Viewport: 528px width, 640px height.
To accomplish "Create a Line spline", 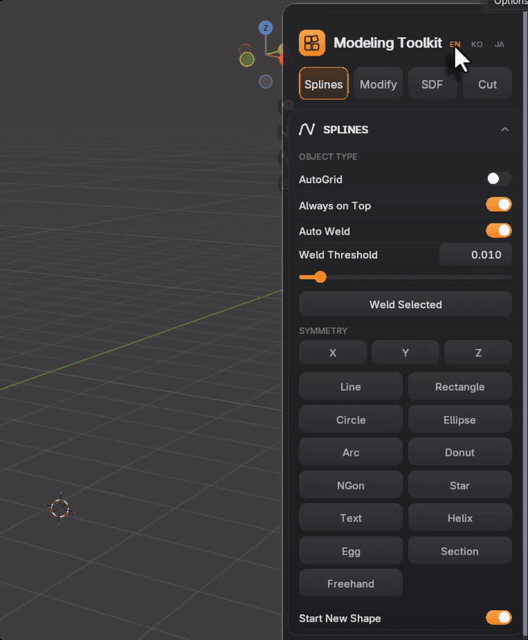I will tap(351, 387).
